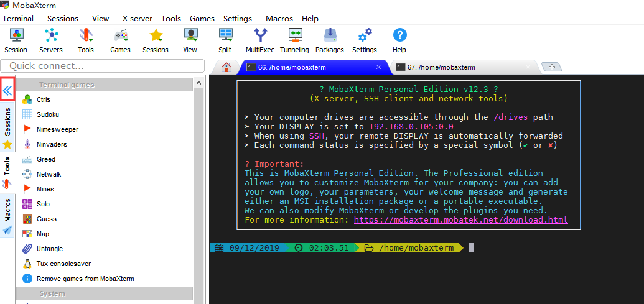
Task: Launch the Sudoku game
Action: tap(48, 114)
